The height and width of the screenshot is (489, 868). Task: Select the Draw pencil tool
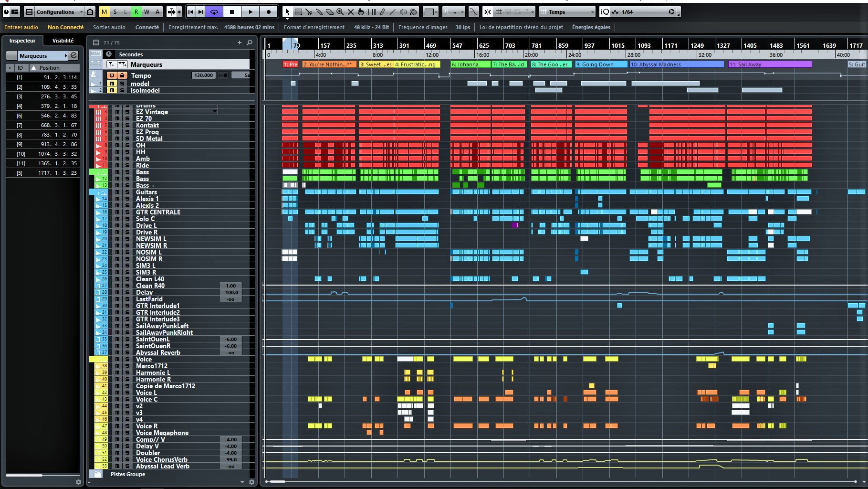pyautogui.click(x=383, y=12)
